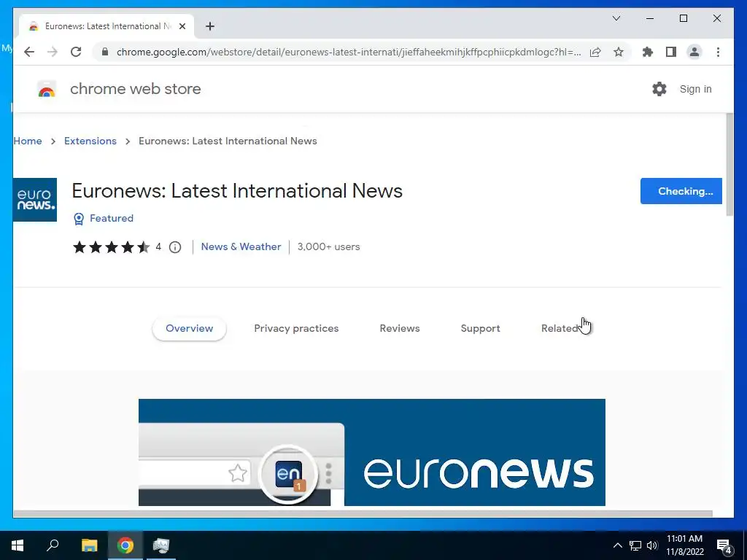This screenshot has height=560, width=747.
Task: Open the Extensions puzzle piece menu
Action: pos(648,52)
